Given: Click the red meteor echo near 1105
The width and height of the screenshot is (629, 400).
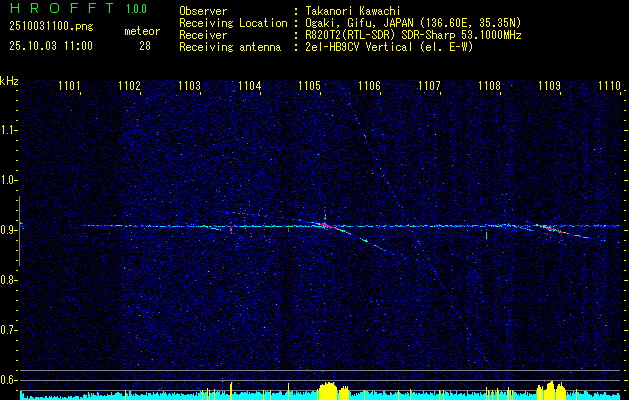Looking at the screenshot, I should click(x=331, y=227).
